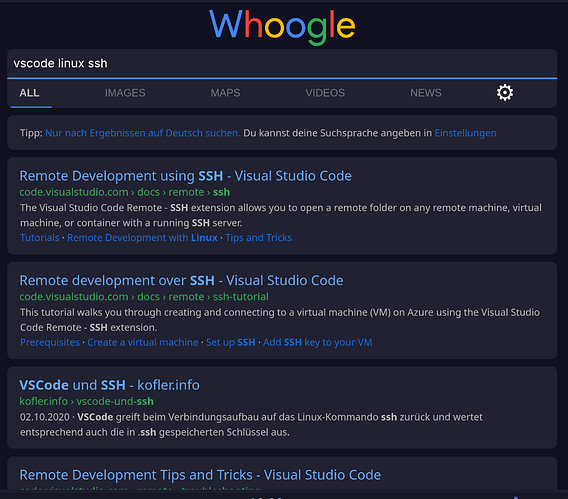Viewport: 568px width, 499px height.
Task: Open 'Create a virtual machine' sublink
Action: pyautogui.click(x=143, y=342)
